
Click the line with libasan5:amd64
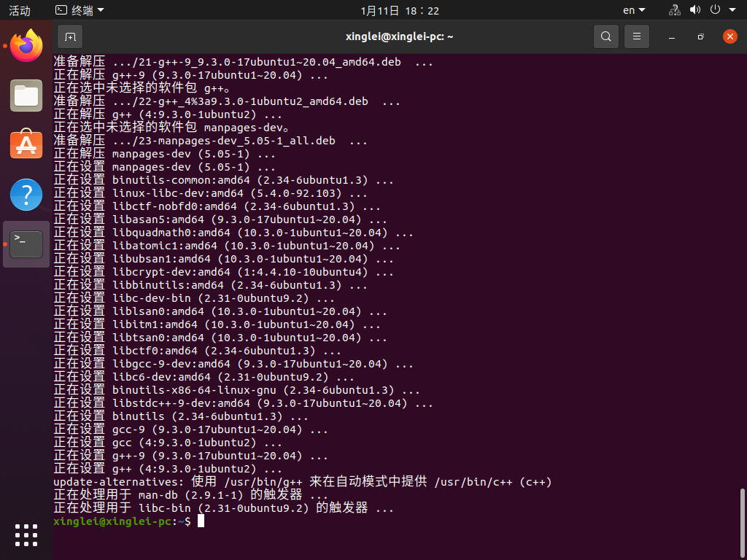point(220,219)
